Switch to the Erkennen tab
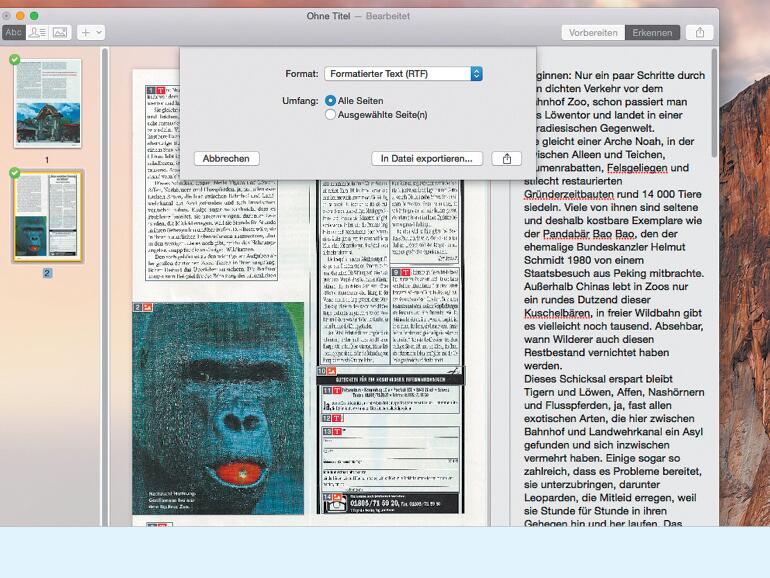 pyautogui.click(x=652, y=32)
